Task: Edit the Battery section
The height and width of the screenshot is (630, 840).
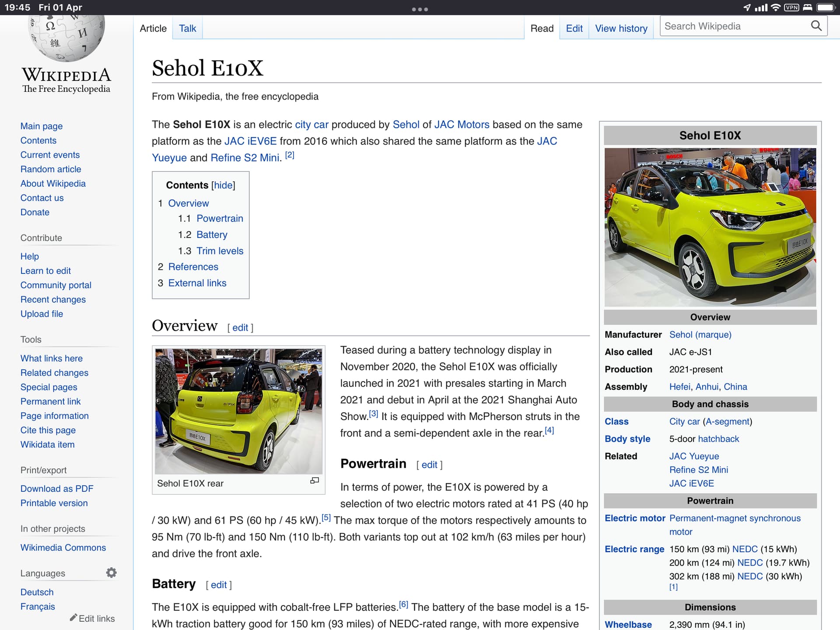Action: (x=219, y=585)
